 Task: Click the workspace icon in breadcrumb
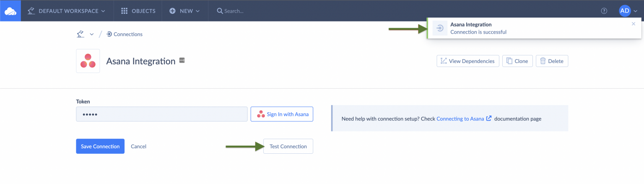(80, 34)
